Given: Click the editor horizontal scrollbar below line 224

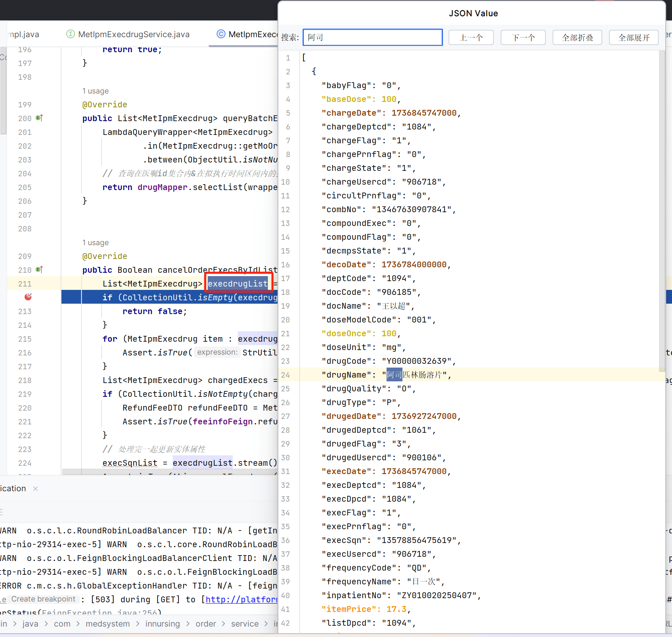Looking at the screenshot, I should point(169,472).
